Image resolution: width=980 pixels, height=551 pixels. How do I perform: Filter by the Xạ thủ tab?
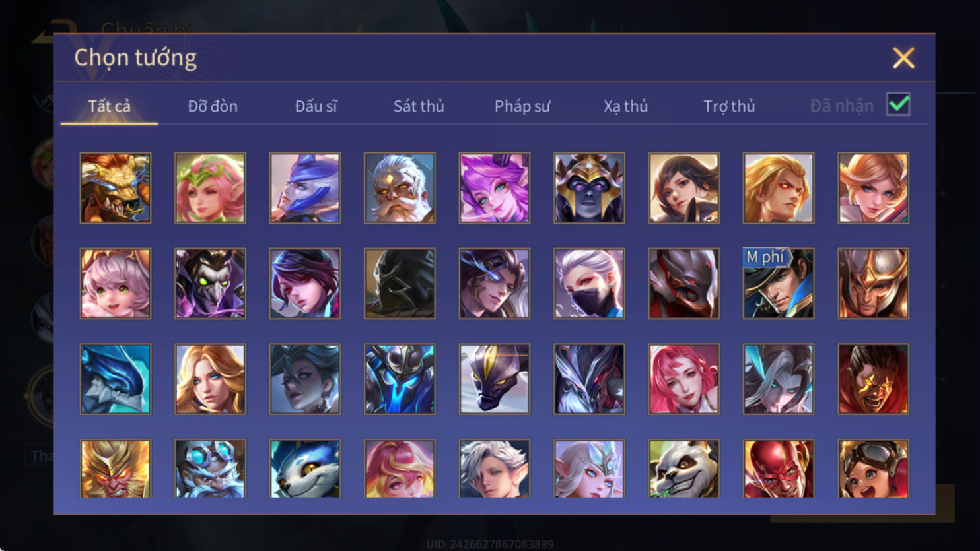(625, 106)
